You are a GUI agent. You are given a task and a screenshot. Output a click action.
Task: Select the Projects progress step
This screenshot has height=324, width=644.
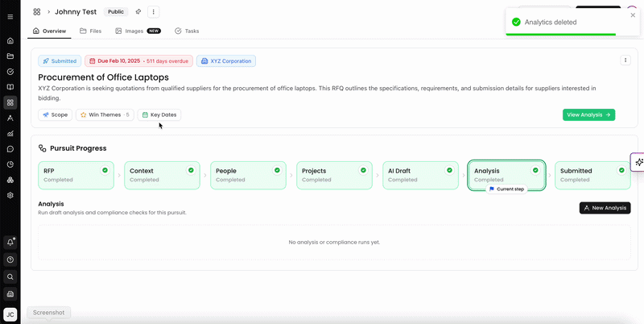pyautogui.click(x=334, y=175)
